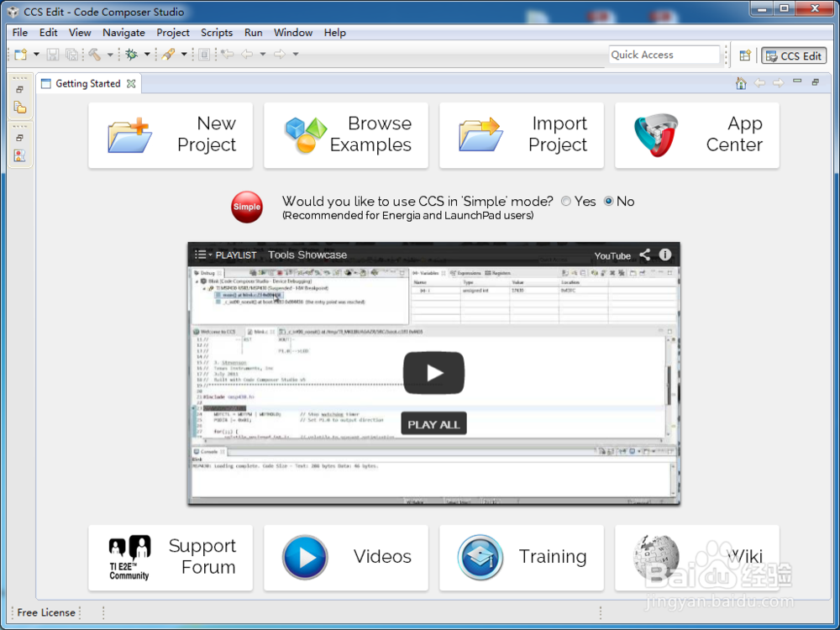The width and height of the screenshot is (840, 630).
Task: Click the Back navigation arrow in main toolbar
Action: click(x=247, y=54)
